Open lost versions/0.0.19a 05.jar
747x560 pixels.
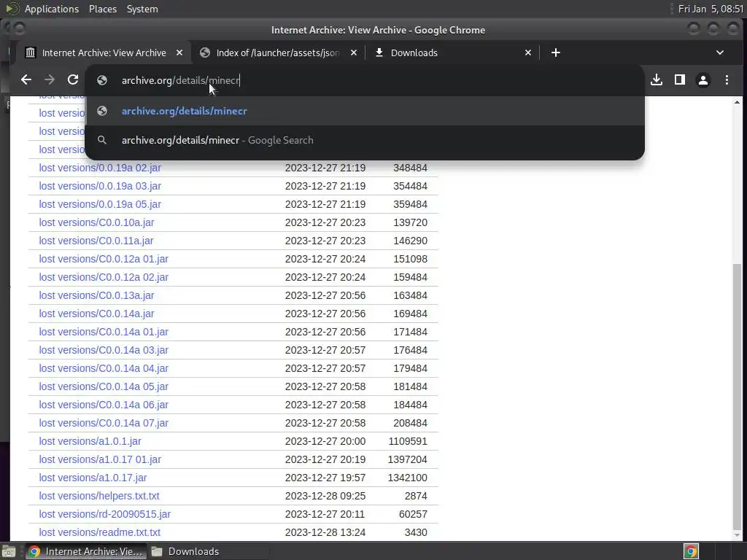[x=100, y=204]
